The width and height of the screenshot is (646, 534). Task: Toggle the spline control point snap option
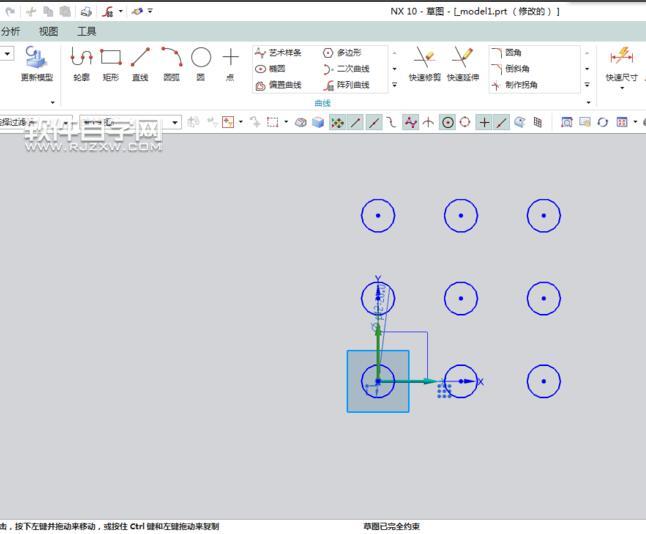pos(410,122)
